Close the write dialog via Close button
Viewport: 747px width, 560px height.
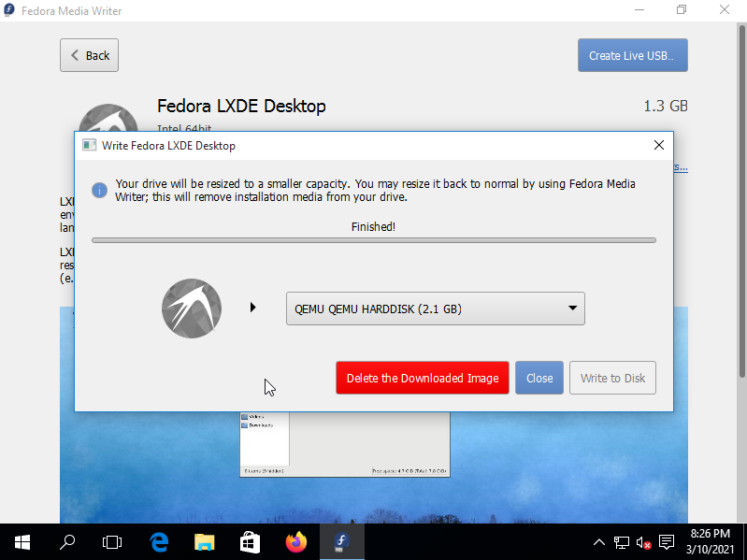click(x=539, y=378)
